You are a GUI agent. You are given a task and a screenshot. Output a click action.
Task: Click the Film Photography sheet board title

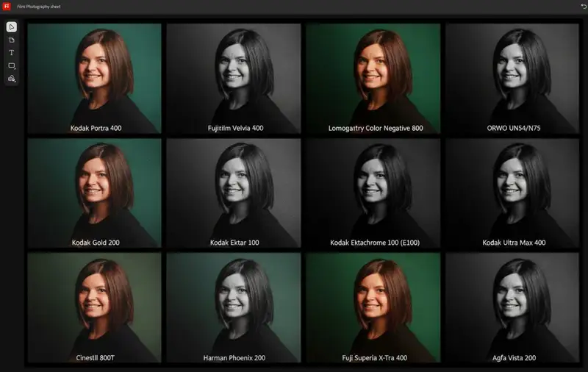click(x=39, y=7)
